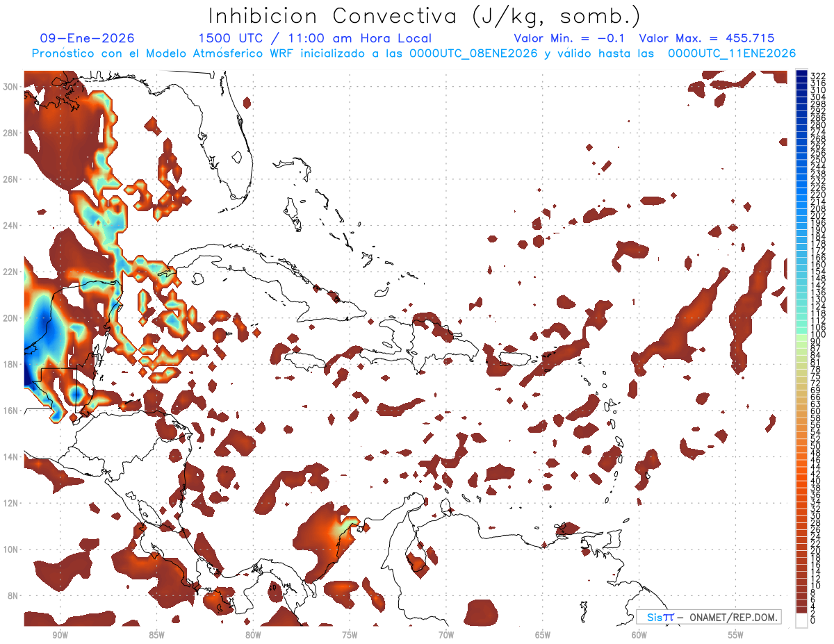This screenshot has width=834, height=644.
Task: Click the 24N latitude axis label
Action: coord(10,225)
